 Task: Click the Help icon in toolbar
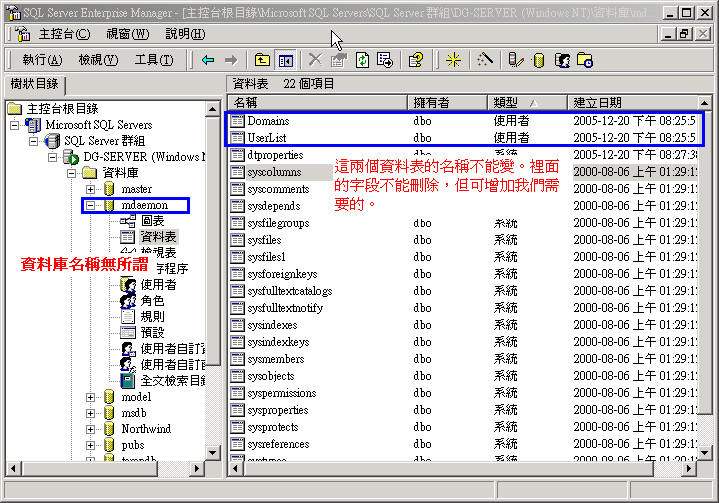[417, 60]
